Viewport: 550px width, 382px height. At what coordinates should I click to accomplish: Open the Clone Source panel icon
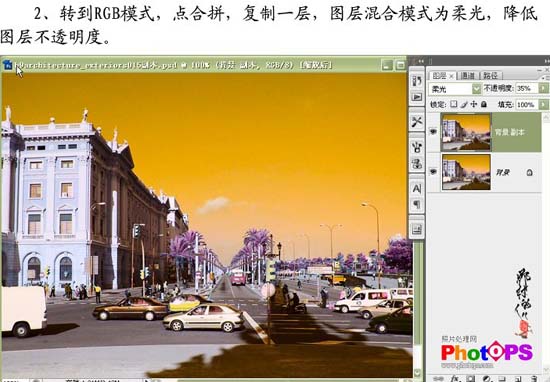[417, 164]
